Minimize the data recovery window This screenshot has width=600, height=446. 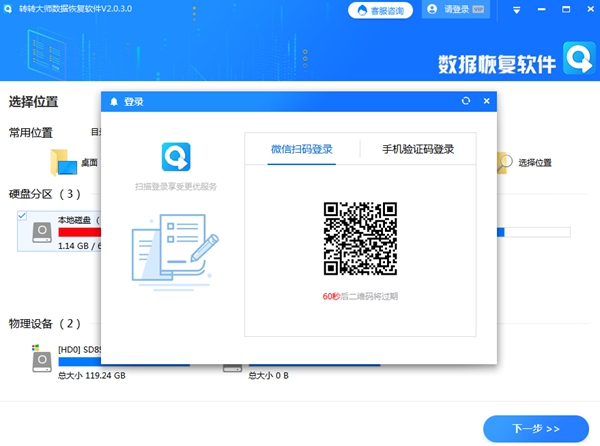click(x=541, y=9)
